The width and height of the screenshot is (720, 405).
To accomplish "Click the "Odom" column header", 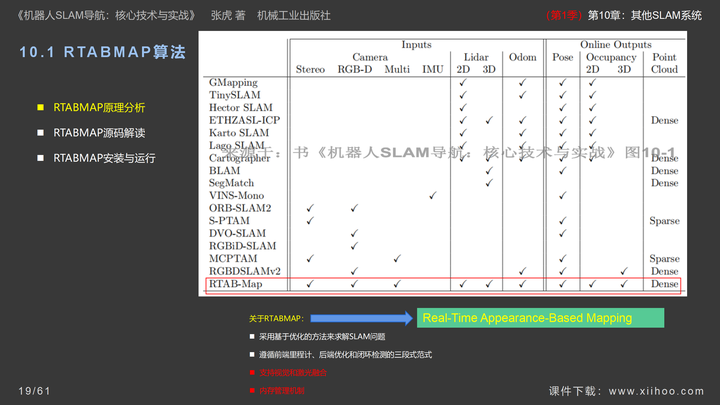I will [523, 57].
